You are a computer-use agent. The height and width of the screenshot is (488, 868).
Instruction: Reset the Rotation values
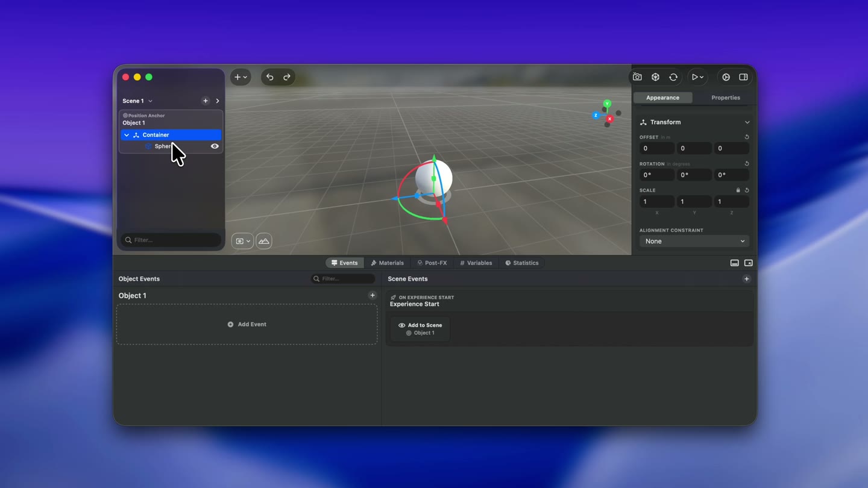pos(747,164)
